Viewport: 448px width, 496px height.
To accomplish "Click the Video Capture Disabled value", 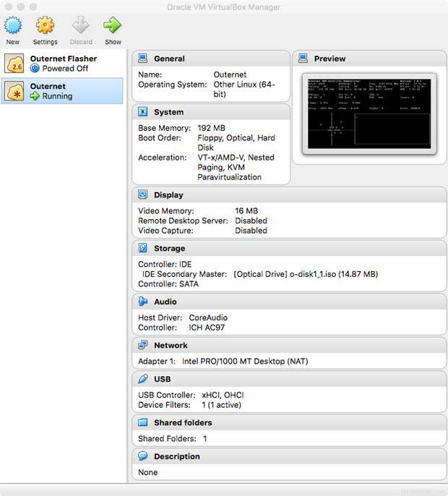I will click(251, 231).
